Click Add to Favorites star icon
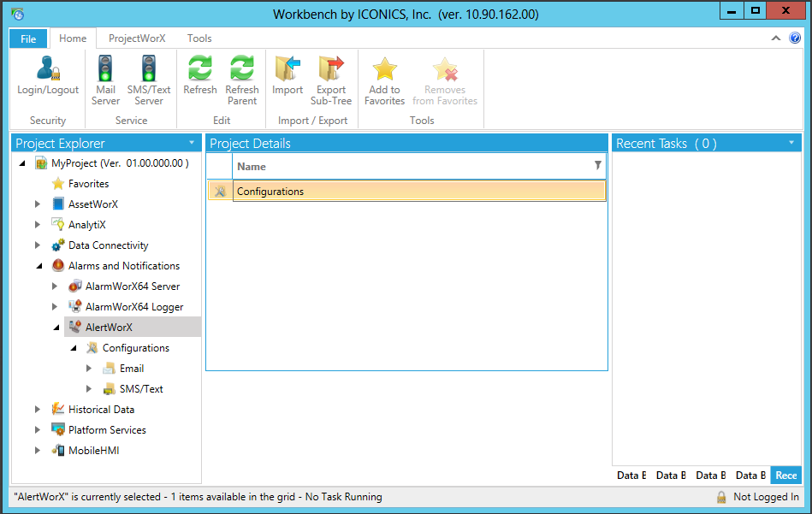Image resolution: width=812 pixels, height=514 pixels. coord(385,70)
